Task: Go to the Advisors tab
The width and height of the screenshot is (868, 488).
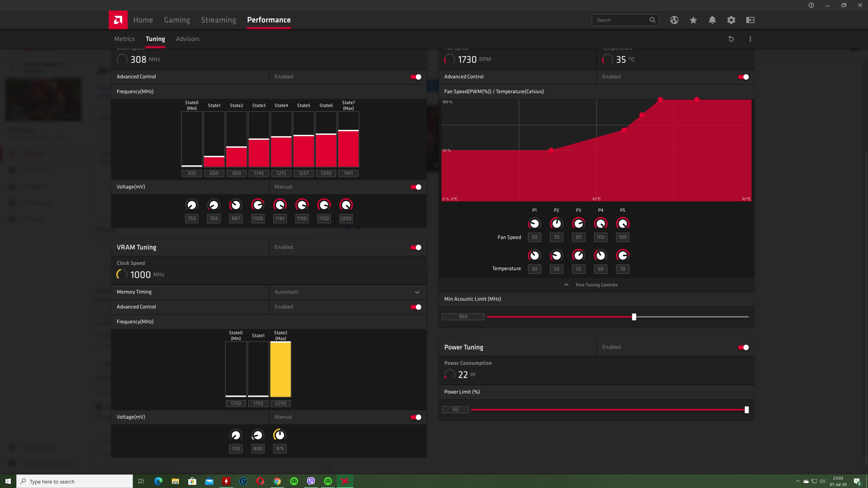Action: [188, 39]
